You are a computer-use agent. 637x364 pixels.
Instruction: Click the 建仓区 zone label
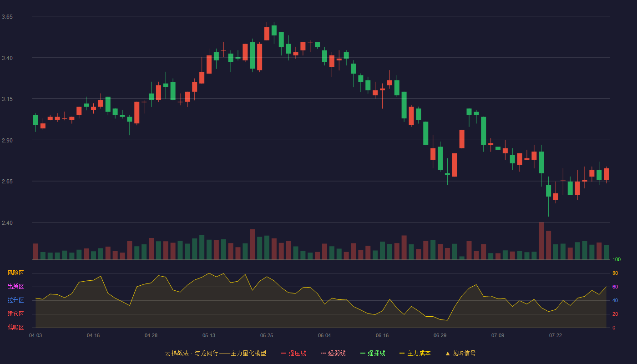(x=15, y=314)
